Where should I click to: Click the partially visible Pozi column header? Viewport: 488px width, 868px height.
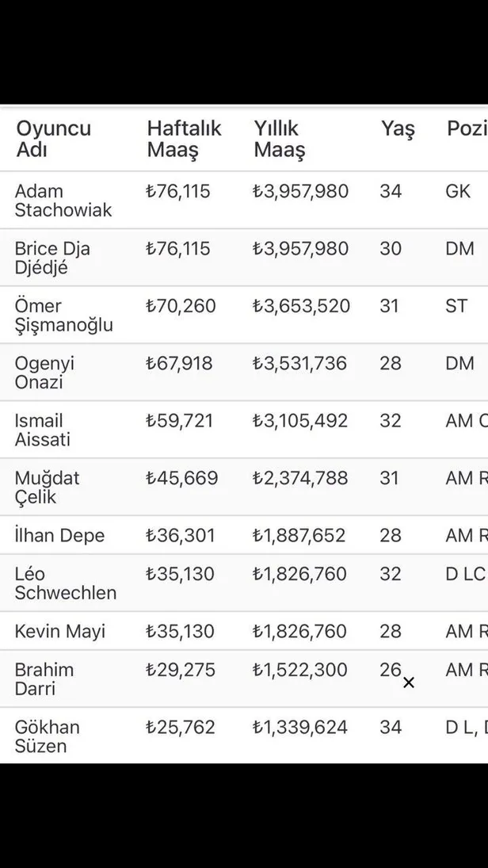pos(467,129)
